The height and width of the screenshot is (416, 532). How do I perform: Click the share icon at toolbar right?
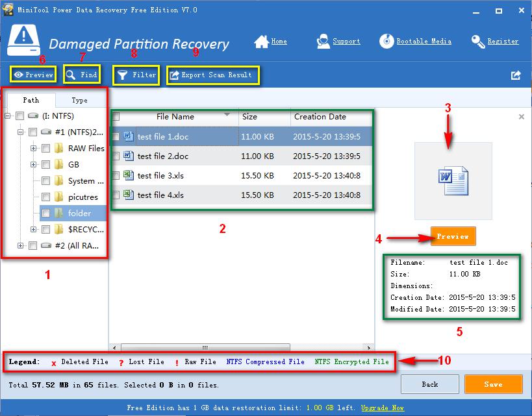pyautogui.click(x=516, y=75)
